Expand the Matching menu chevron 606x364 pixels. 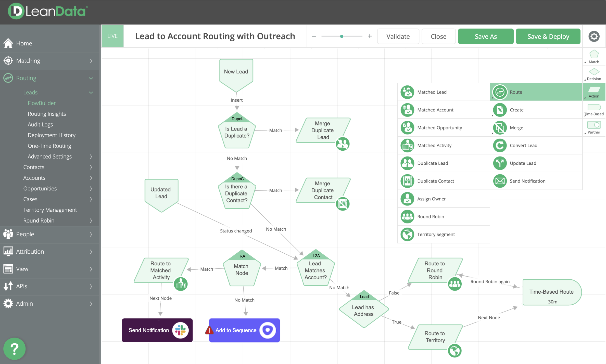coord(91,61)
